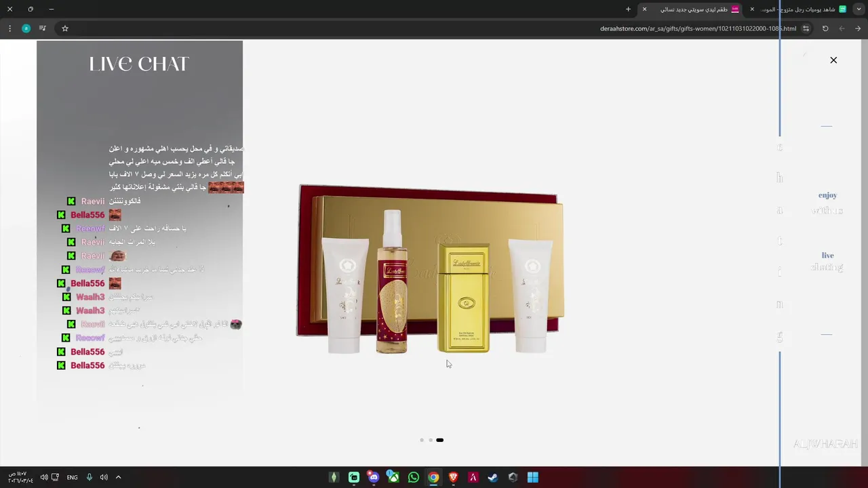Open Google Chrome from the taskbar
The height and width of the screenshot is (488, 868).
coord(433,477)
